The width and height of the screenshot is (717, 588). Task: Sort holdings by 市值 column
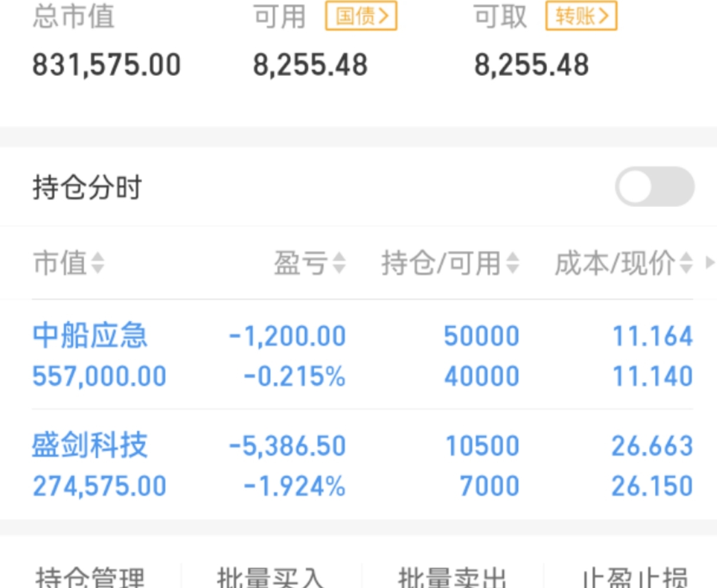68,263
